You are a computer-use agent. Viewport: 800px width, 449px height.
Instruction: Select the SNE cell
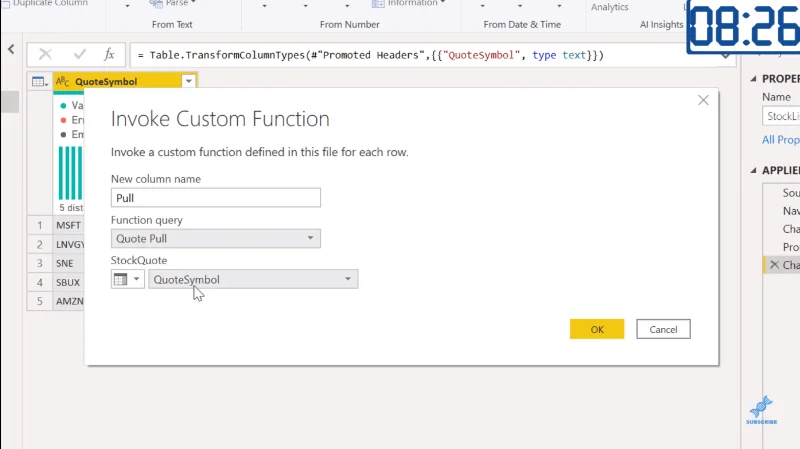(x=68, y=263)
